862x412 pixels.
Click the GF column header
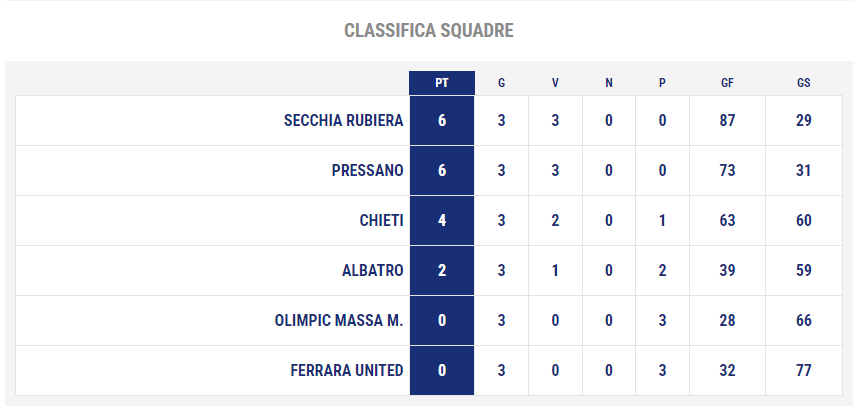point(727,83)
